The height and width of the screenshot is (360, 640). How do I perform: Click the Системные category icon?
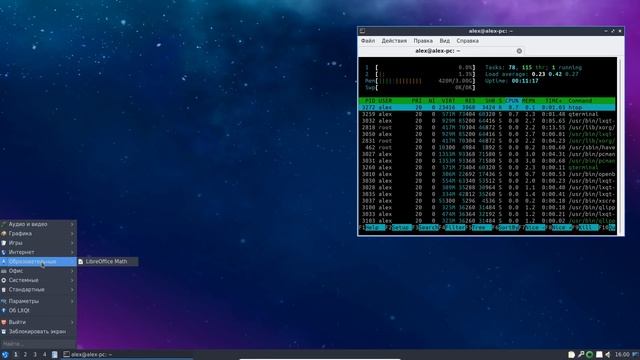click(4, 280)
